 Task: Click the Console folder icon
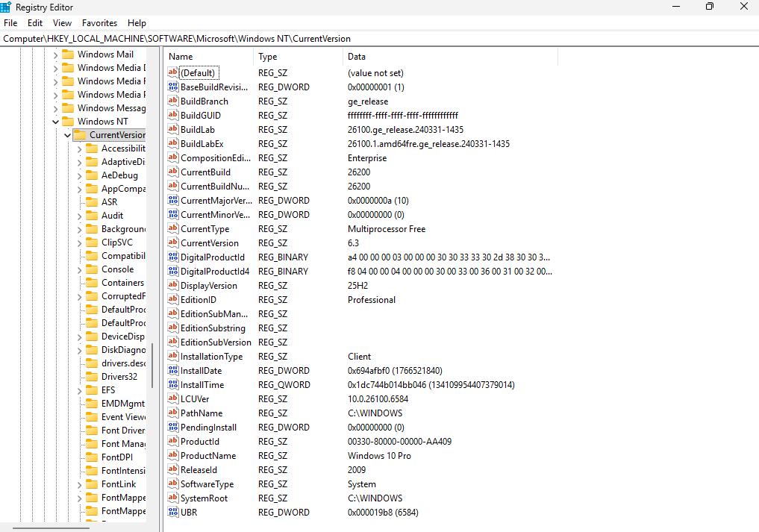(x=92, y=269)
